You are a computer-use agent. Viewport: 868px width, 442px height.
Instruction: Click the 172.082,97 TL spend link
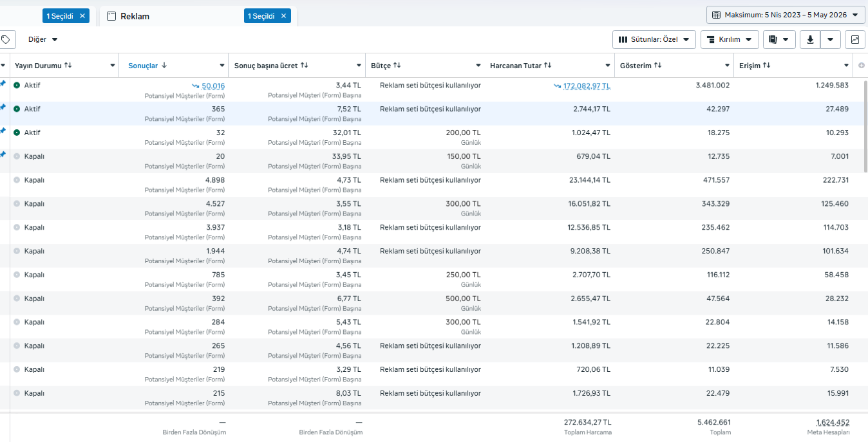(587, 86)
